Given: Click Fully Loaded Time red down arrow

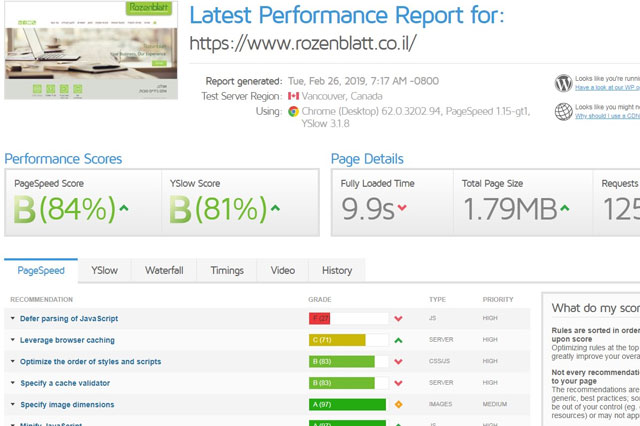Looking at the screenshot, I should click(402, 208).
